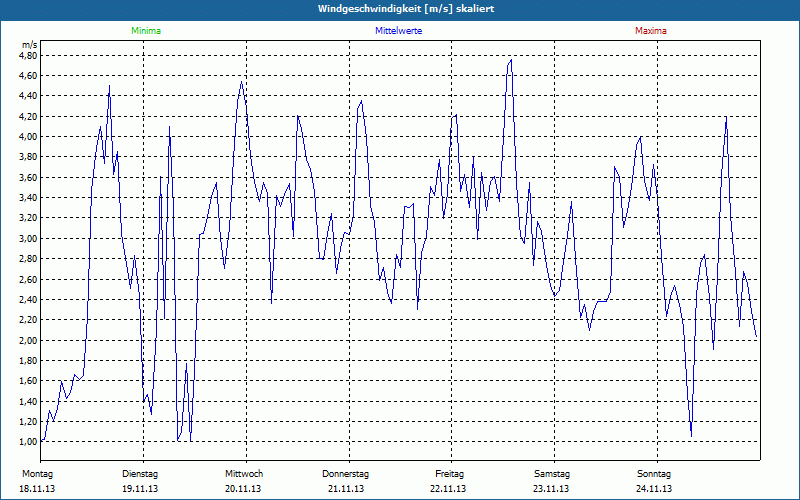Viewport: 800px width, 500px height.
Task: Click the m/s unit label
Action: tap(30, 45)
